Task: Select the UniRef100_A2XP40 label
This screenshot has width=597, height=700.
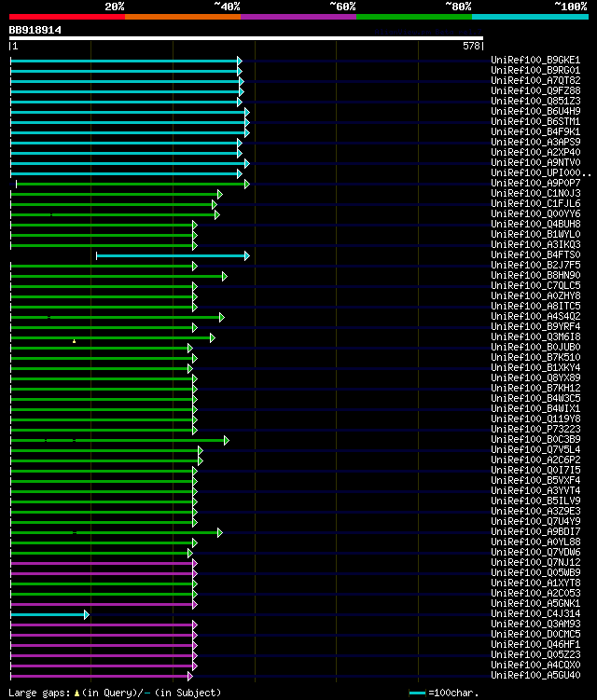Action: point(535,152)
